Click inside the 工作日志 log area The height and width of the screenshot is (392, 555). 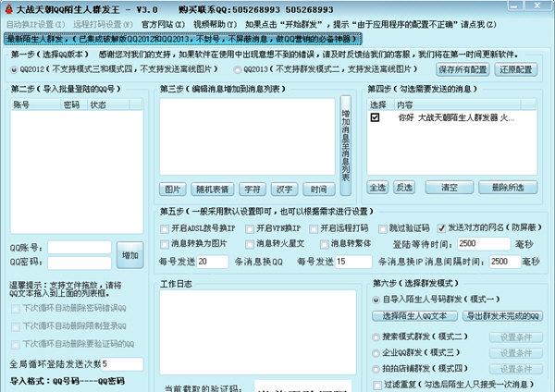coord(258,332)
